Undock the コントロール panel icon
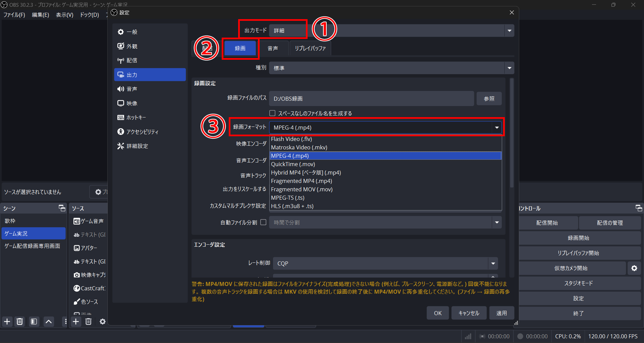 click(x=639, y=208)
